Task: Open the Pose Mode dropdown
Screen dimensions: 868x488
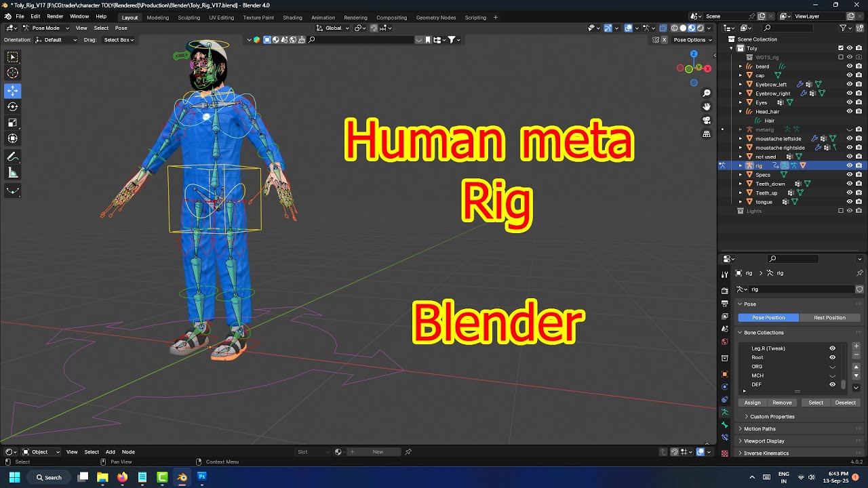Action: pyautogui.click(x=45, y=28)
